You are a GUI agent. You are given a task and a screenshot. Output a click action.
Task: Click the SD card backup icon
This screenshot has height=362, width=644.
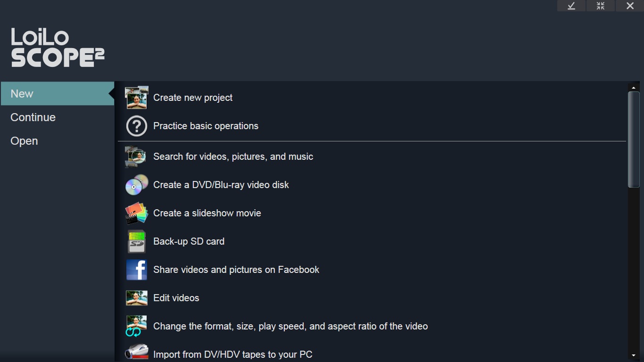[x=137, y=241]
